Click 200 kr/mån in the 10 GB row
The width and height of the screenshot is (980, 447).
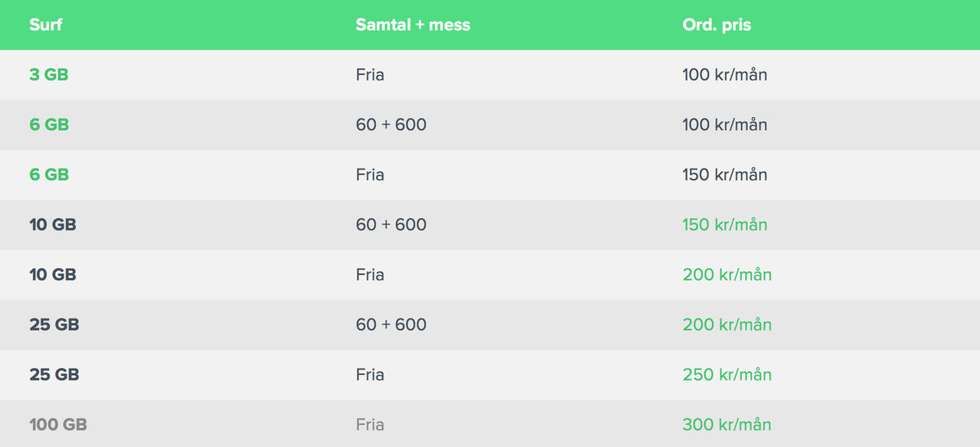pyautogui.click(x=727, y=274)
